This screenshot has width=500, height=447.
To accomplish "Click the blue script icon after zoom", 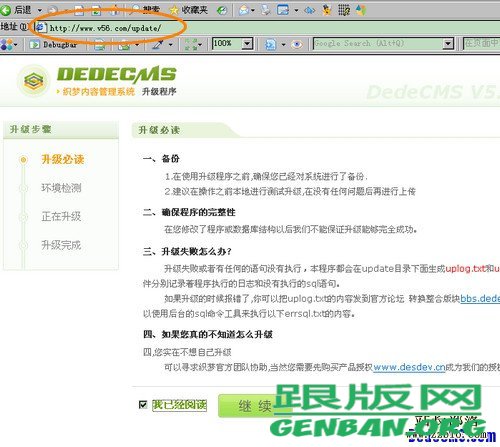I will tap(271, 44).
